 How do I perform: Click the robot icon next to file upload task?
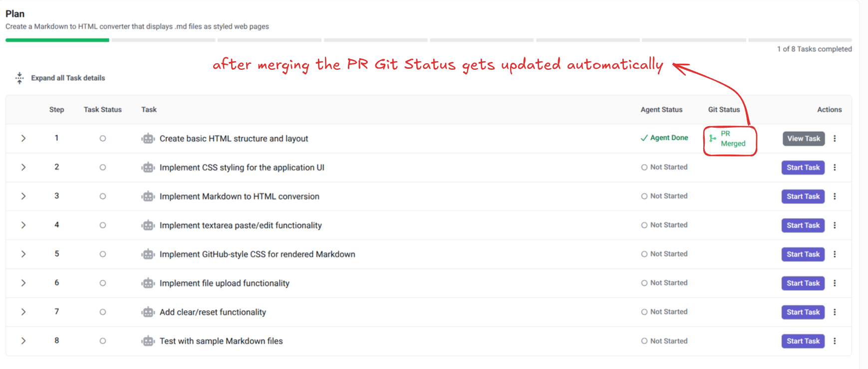click(x=148, y=283)
